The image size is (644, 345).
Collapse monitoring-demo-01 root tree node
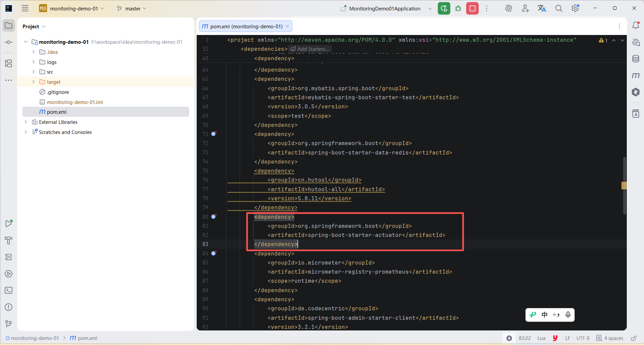(26, 42)
